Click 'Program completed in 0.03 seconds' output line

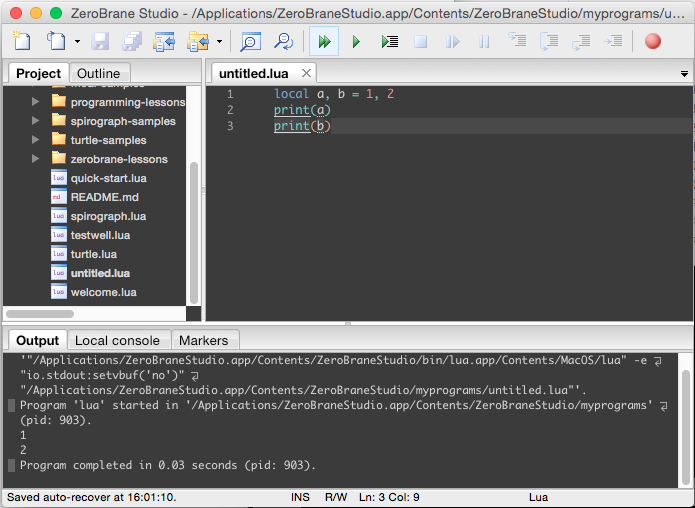coord(168,465)
